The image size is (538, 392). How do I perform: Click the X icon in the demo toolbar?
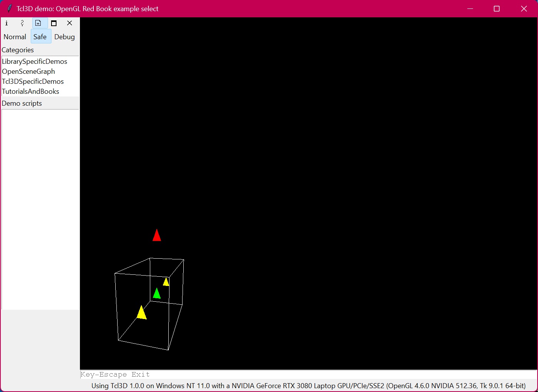click(70, 23)
